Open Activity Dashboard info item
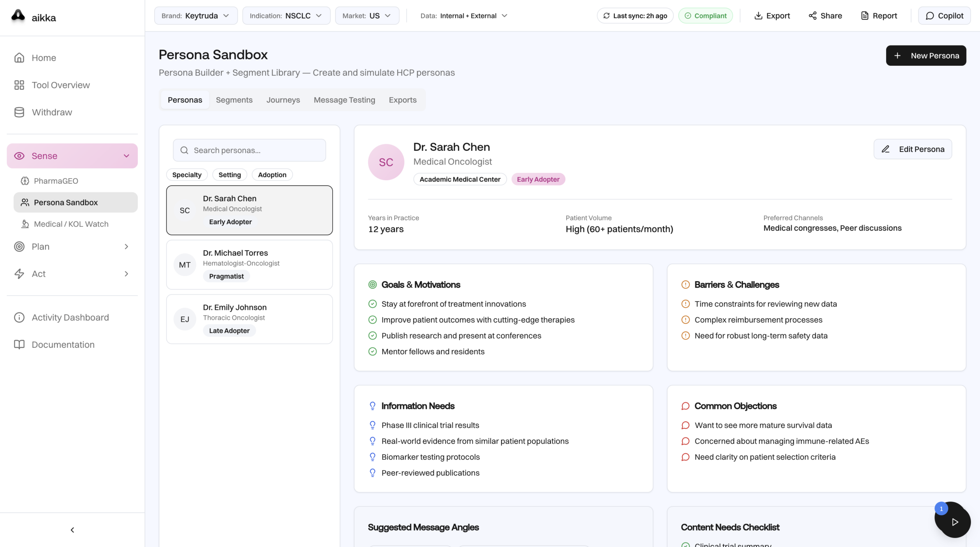This screenshot has width=980, height=547. pyautogui.click(x=70, y=317)
